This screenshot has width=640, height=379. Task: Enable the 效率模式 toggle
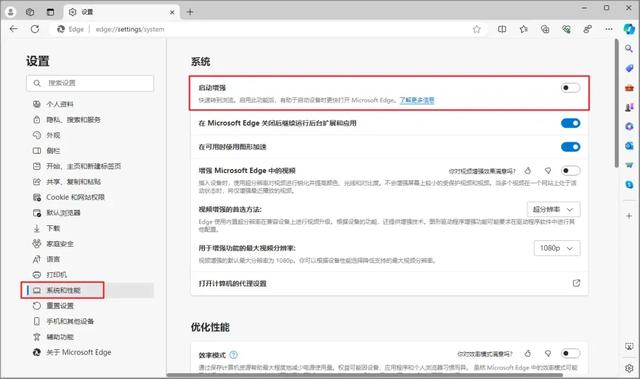570,353
